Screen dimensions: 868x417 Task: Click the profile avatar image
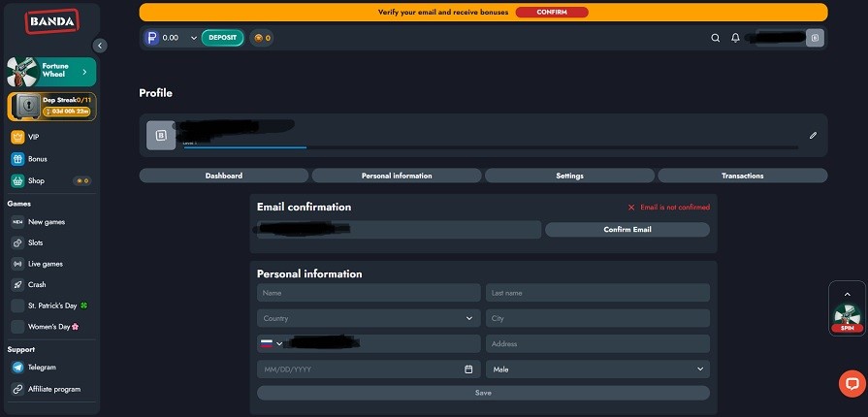[x=161, y=135]
